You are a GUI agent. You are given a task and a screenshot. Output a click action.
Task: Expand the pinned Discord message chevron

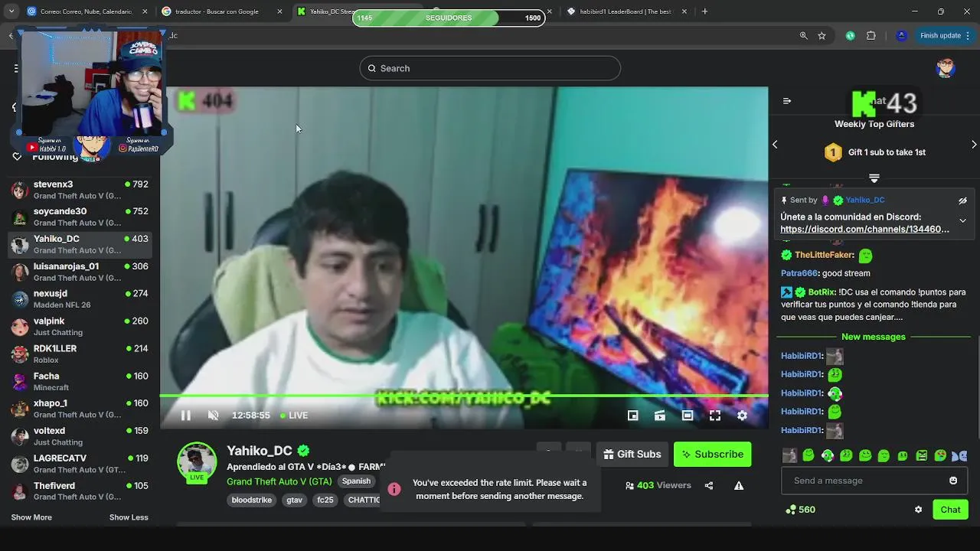963,221
